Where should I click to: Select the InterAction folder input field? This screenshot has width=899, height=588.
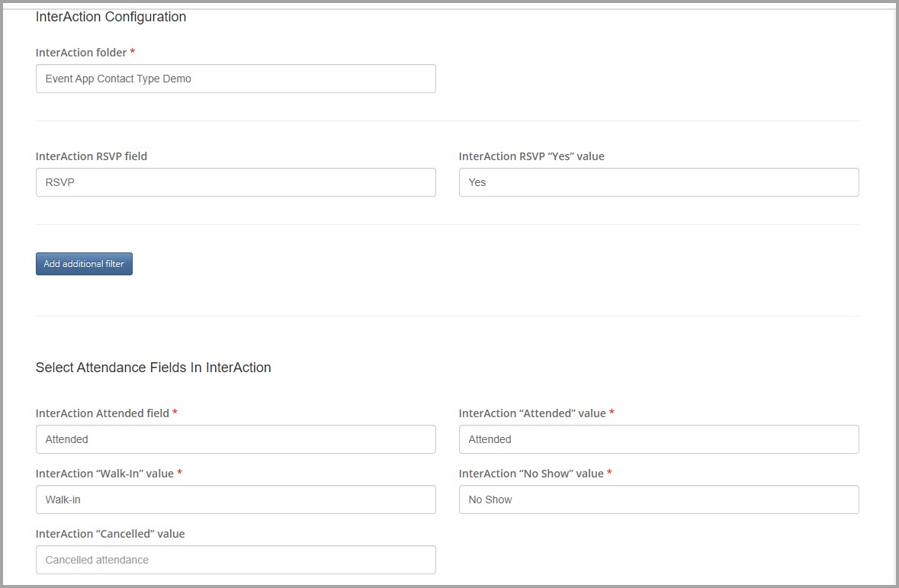[x=236, y=79]
